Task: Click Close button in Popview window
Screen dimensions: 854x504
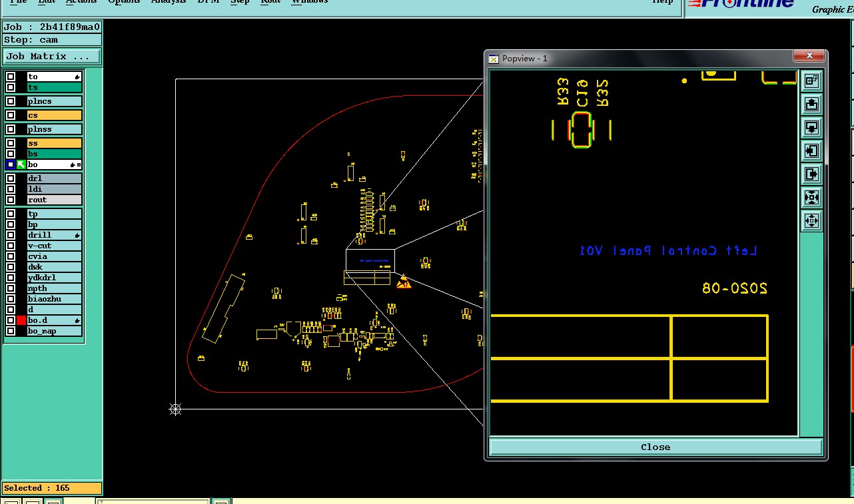Action: pos(655,447)
